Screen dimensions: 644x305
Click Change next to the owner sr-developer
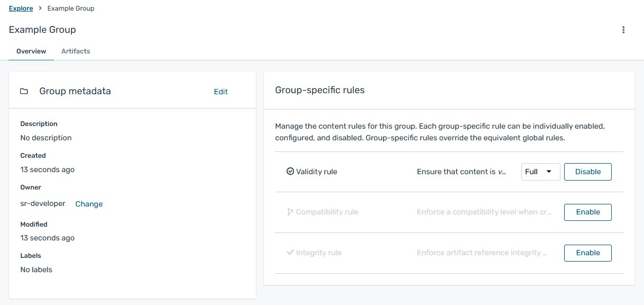[x=89, y=203]
